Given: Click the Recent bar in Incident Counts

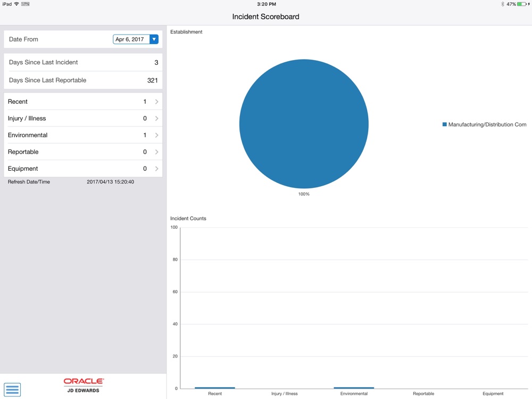Looking at the screenshot, I should pyautogui.click(x=215, y=388).
